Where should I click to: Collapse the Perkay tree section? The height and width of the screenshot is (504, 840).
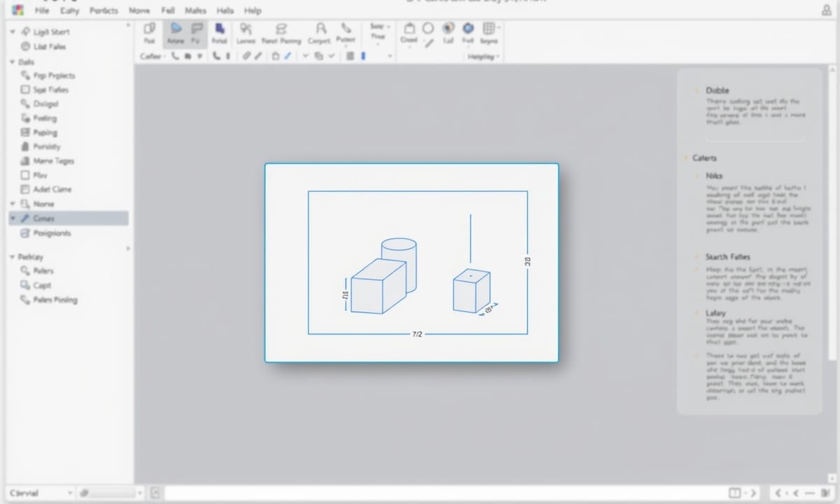point(13,257)
